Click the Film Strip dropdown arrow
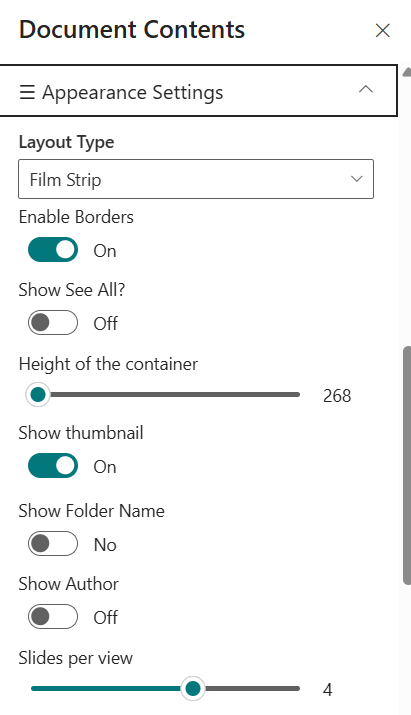411x715 pixels. 357,179
